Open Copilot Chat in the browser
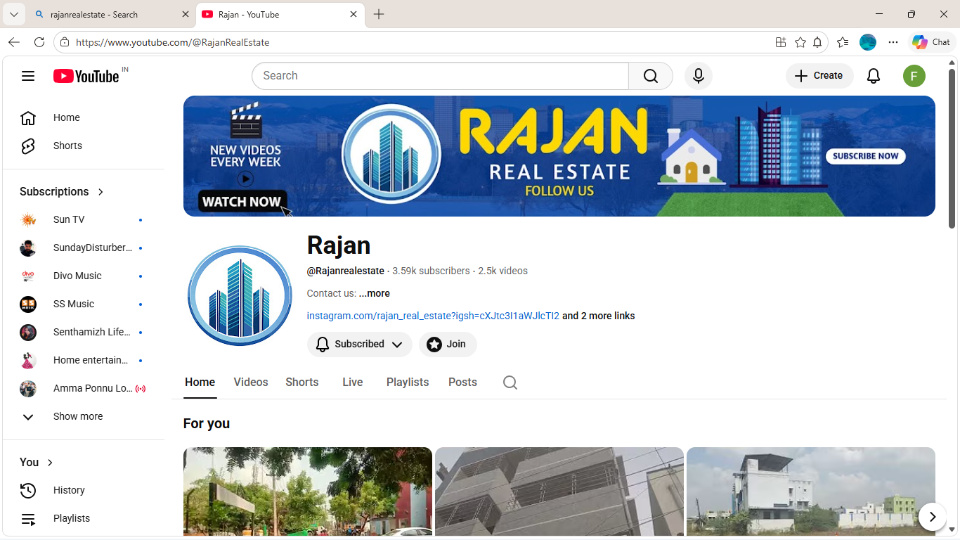960x540 pixels. click(931, 42)
